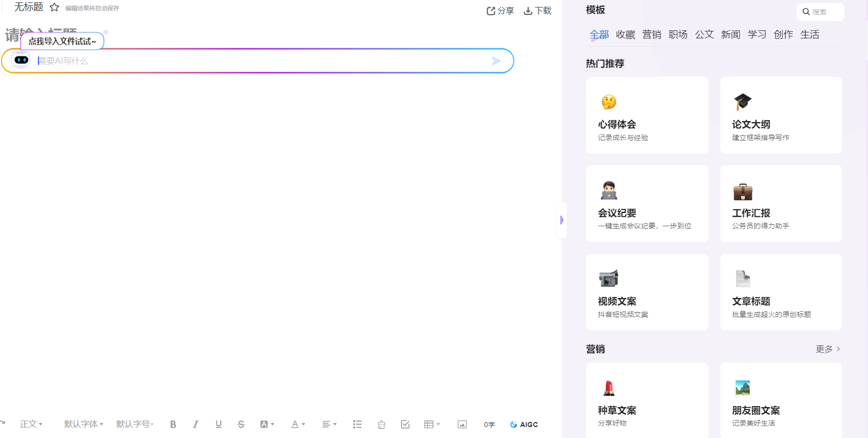Click the 文章标题 document icon

click(743, 279)
